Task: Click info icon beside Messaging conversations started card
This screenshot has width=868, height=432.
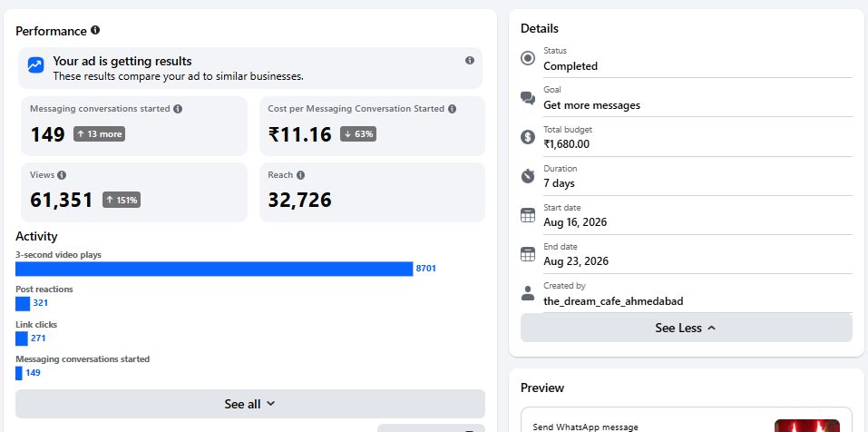Action: coord(177,109)
